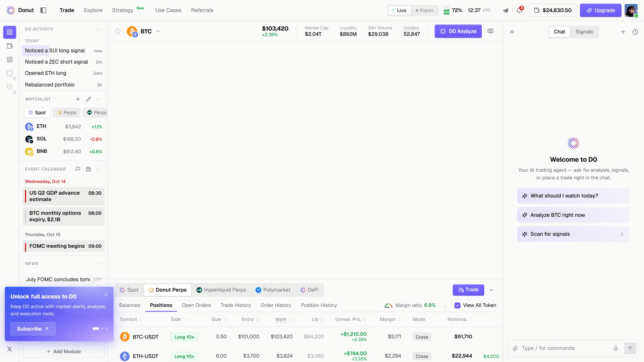Sort positions by Unreal. PnL column

click(x=351, y=319)
